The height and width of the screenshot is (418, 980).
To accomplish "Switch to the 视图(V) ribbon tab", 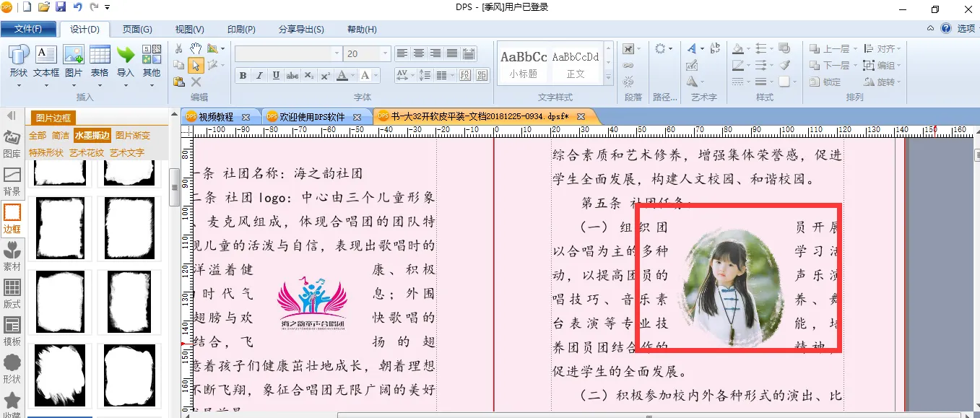I will click(189, 29).
